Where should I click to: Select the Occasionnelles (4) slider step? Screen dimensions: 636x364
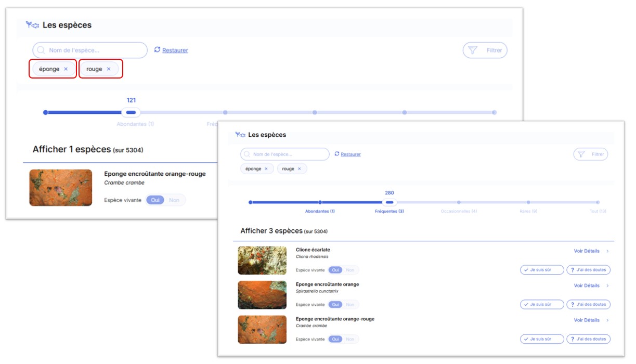pyautogui.click(x=459, y=202)
